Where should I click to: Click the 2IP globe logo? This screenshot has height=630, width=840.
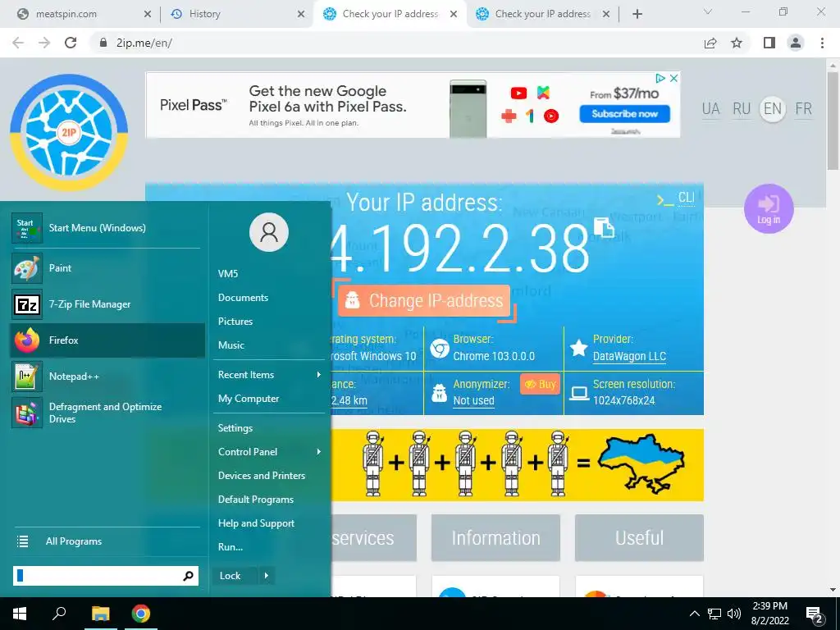pos(69,132)
